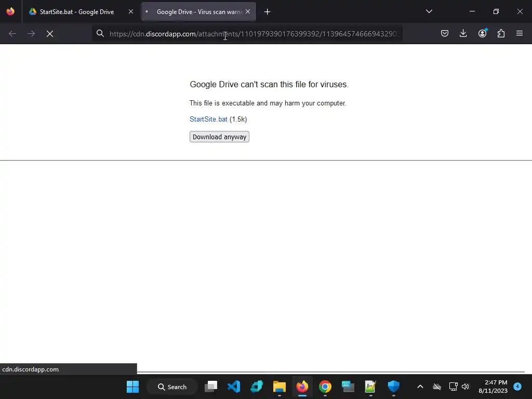Open the Downloads panel

(x=463, y=33)
